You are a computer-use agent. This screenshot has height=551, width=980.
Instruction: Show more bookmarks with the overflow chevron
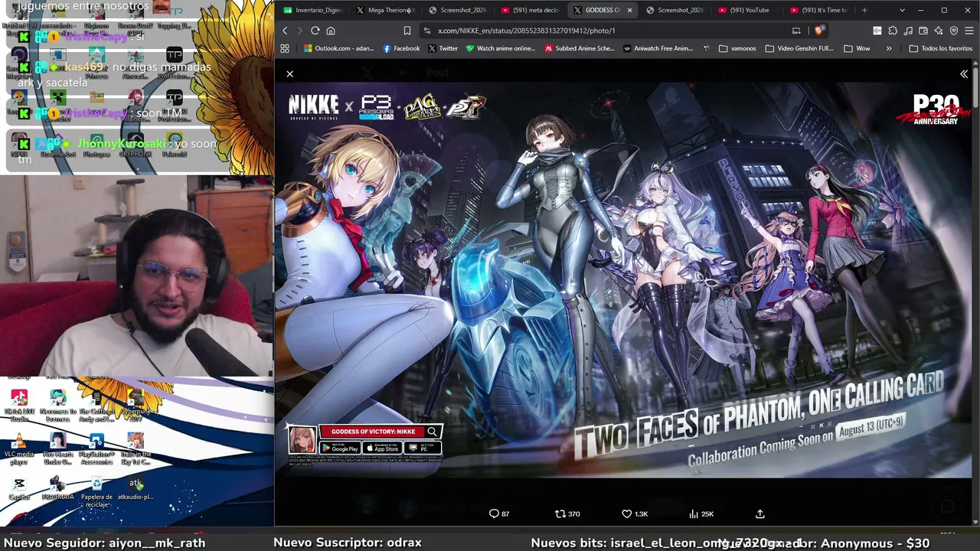(x=889, y=48)
